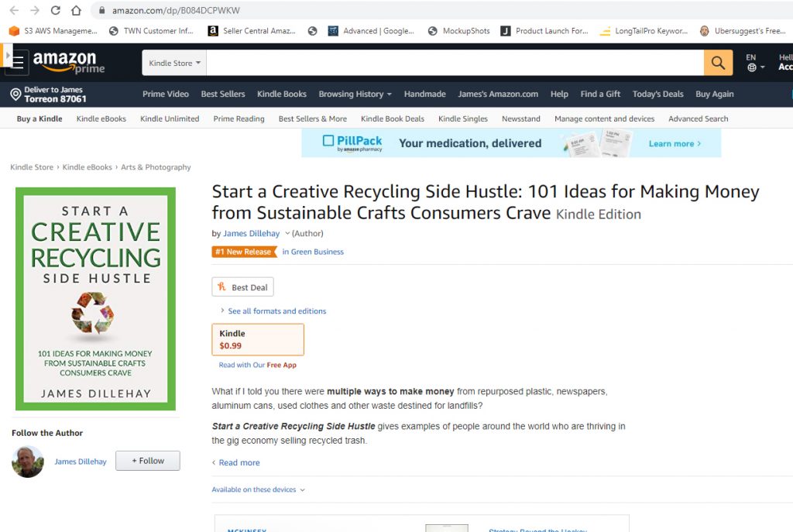Click the browser home icon
Image resolution: width=793 pixels, height=532 pixels.
pos(76,10)
